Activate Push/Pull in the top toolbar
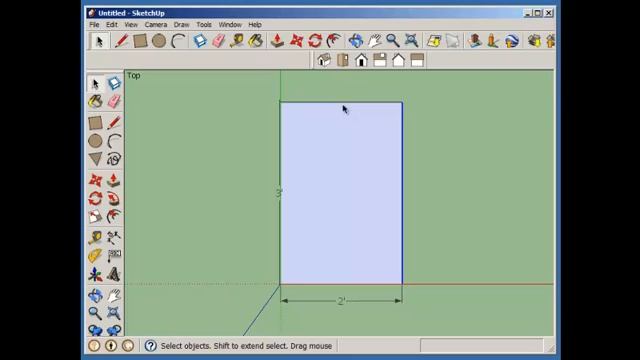This screenshot has height=360, width=640. pos(278,41)
